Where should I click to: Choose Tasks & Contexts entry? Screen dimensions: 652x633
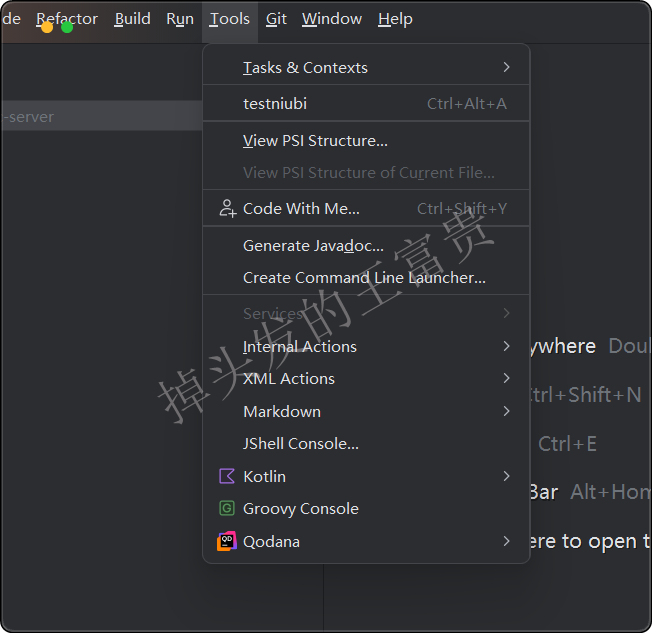[x=366, y=67]
